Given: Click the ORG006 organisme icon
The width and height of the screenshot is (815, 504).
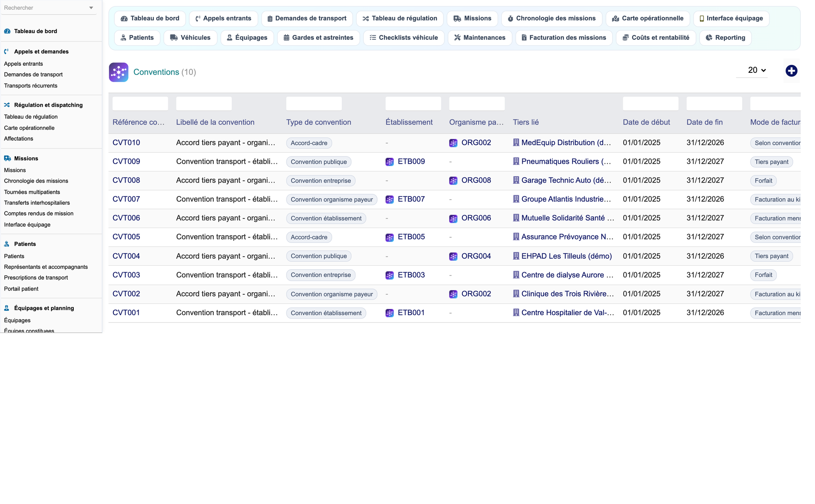Looking at the screenshot, I should pyautogui.click(x=453, y=218).
